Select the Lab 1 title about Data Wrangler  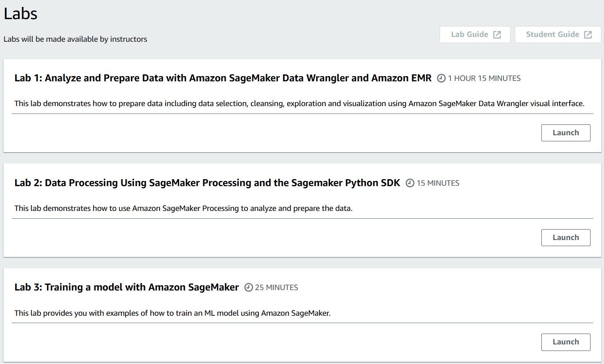coord(223,78)
